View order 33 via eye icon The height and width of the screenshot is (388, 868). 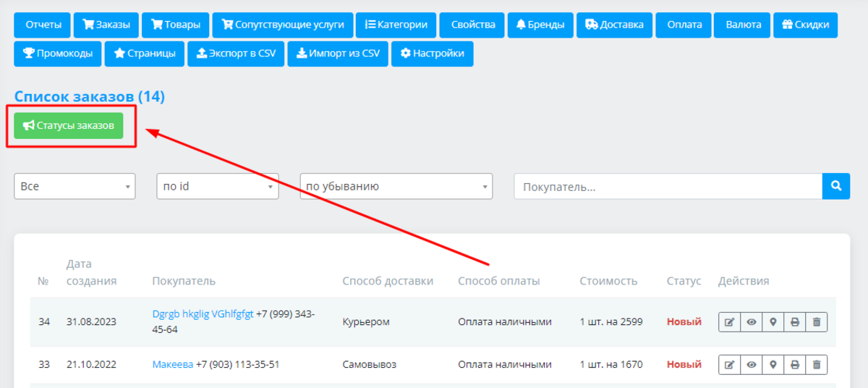[751, 365]
